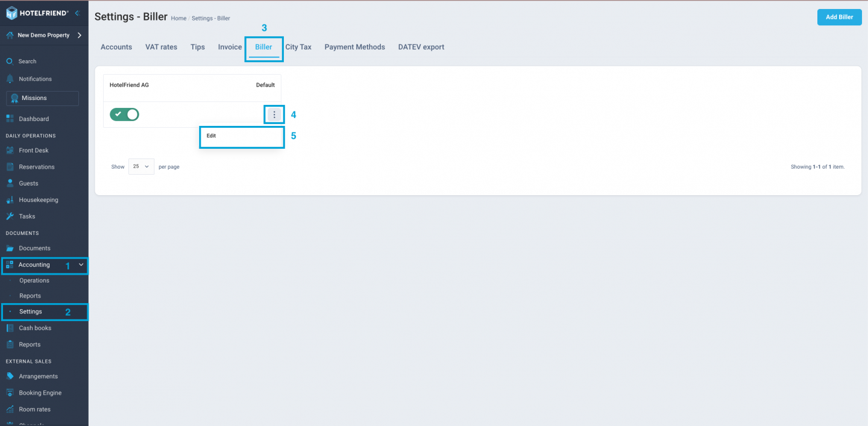
Task: Open the items per page dropdown
Action: click(140, 166)
